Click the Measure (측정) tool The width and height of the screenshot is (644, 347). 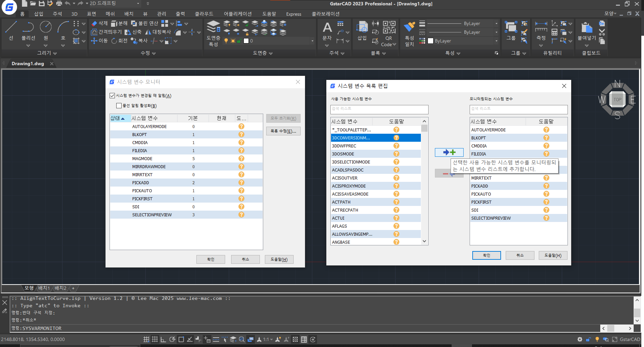(541, 31)
